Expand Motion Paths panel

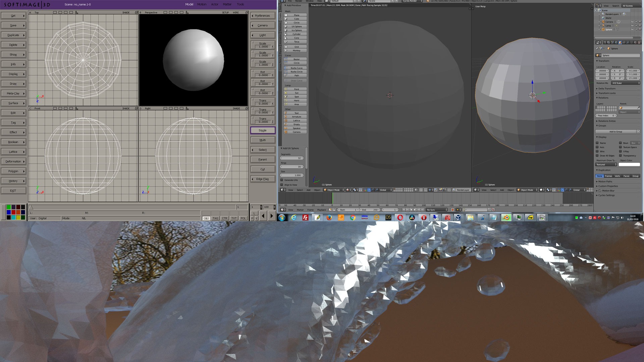click(604, 181)
